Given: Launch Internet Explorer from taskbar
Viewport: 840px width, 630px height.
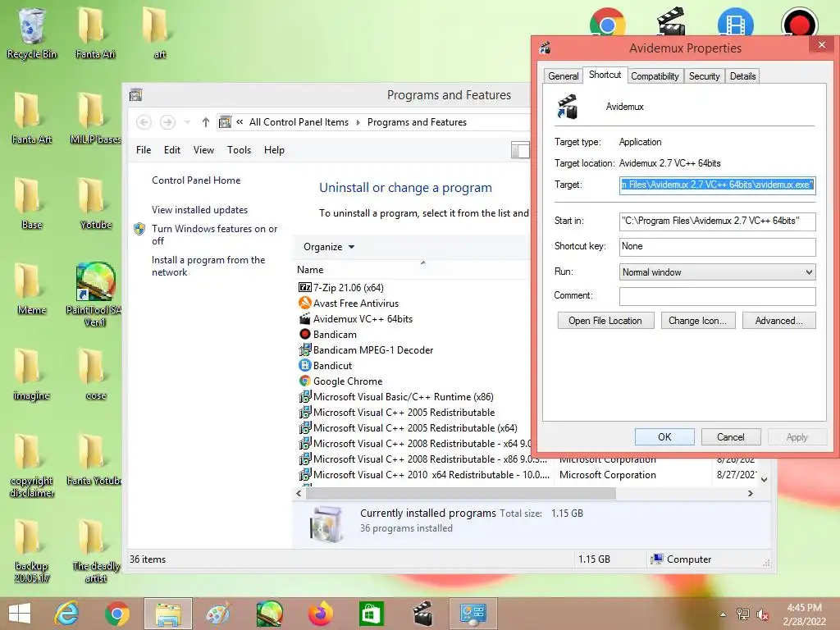Looking at the screenshot, I should pyautogui.click(x=67, y=614).
